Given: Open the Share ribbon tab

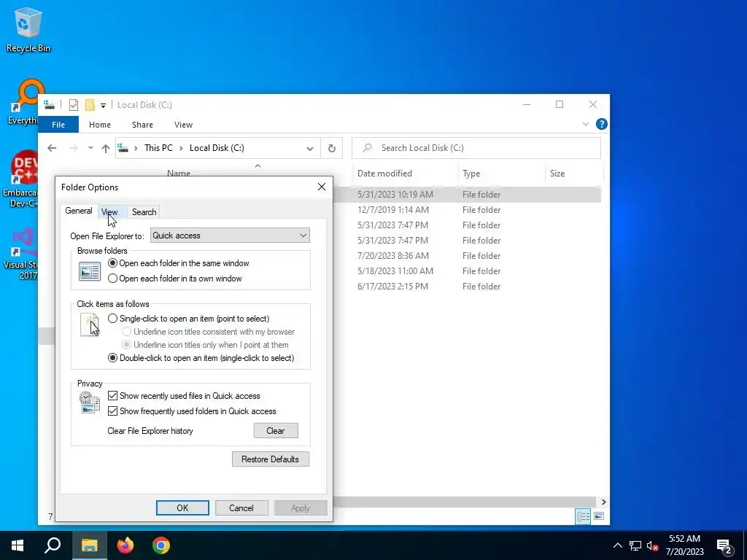Looking at the screenshot, I should (x=142, y=125).
